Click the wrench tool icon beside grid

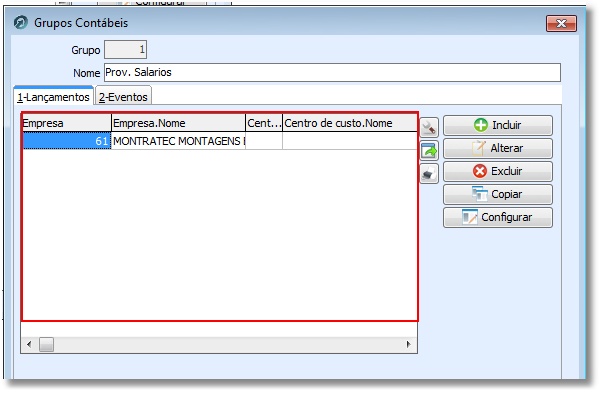429,127
